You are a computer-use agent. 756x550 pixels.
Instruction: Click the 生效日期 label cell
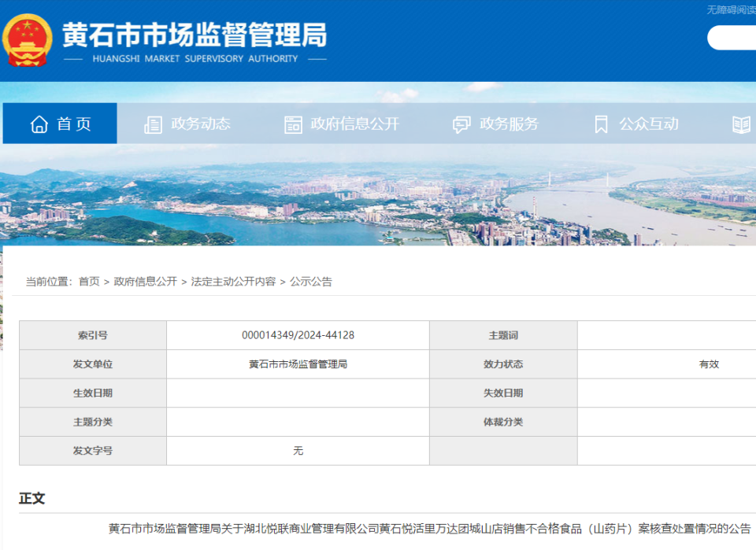pos(93,393)
